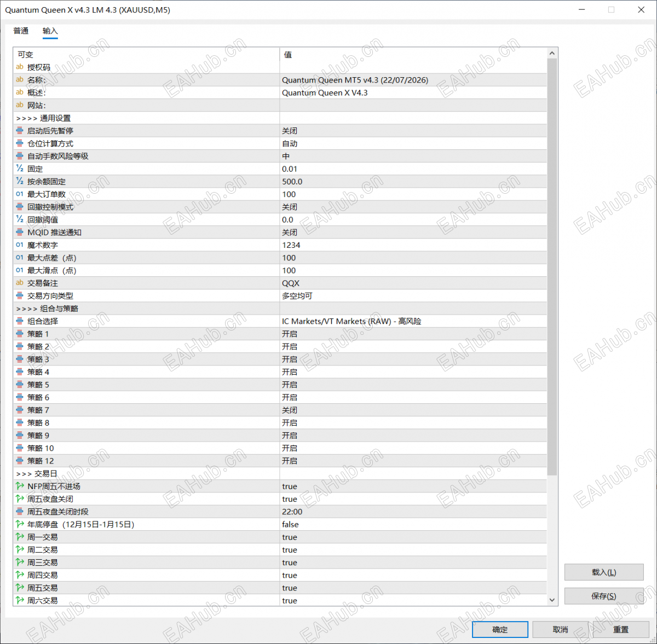This screenshot has height=644, width=657.
Task: Edit 固定 lot value 0.01
Action: [x=413, y=169]
